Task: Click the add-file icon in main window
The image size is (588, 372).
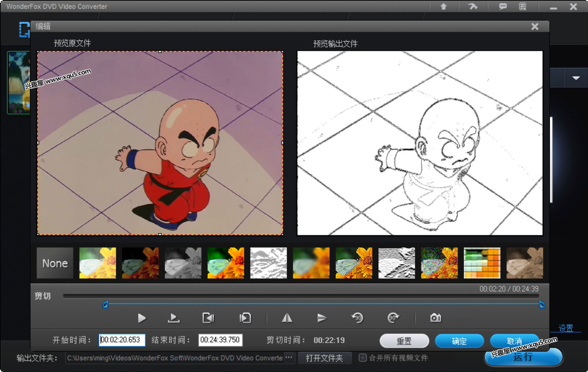Action: tap(24, 30)
